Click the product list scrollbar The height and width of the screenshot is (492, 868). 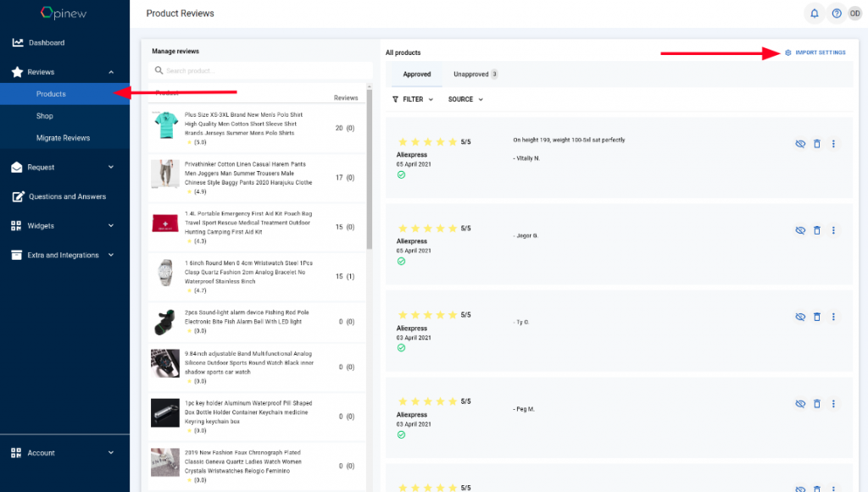coord(370,169)
